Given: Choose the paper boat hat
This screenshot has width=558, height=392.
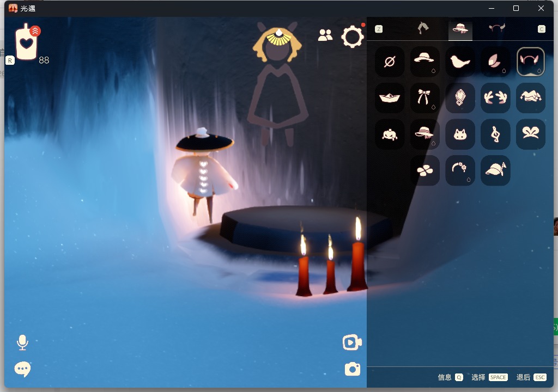Looking at the screenshot, I should (390, 98).
